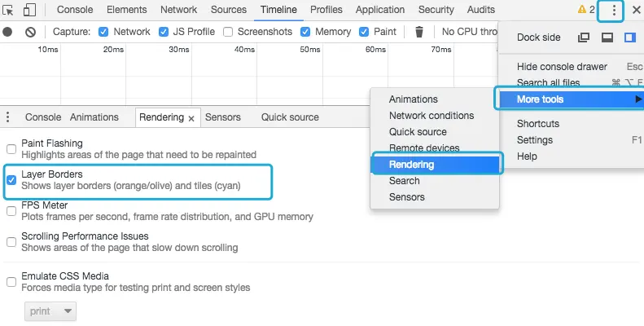Clear the timeline recording icon
This screenshot has width=644, height=326.
pyautogui.click(x=30, y=32)
